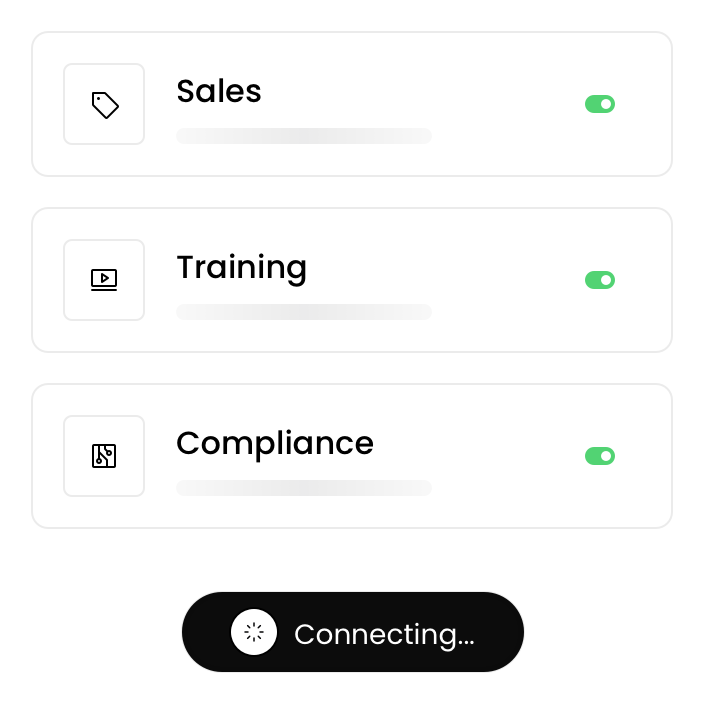The height and width of the screenshot is (704, 704).
Task: Click the Compliance heading text
Action: tap(275, 443)
